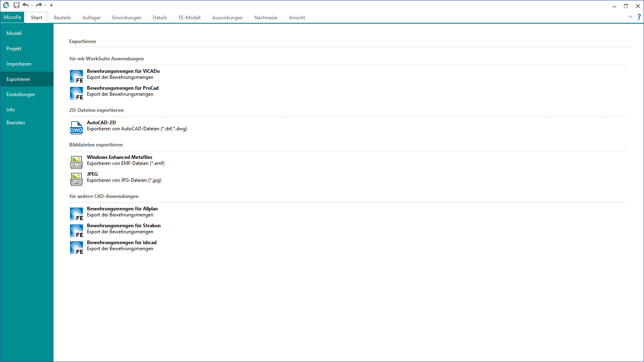Open Importieren in the sidebar
The image size is (644, 362).
click(x=27, y=64)
